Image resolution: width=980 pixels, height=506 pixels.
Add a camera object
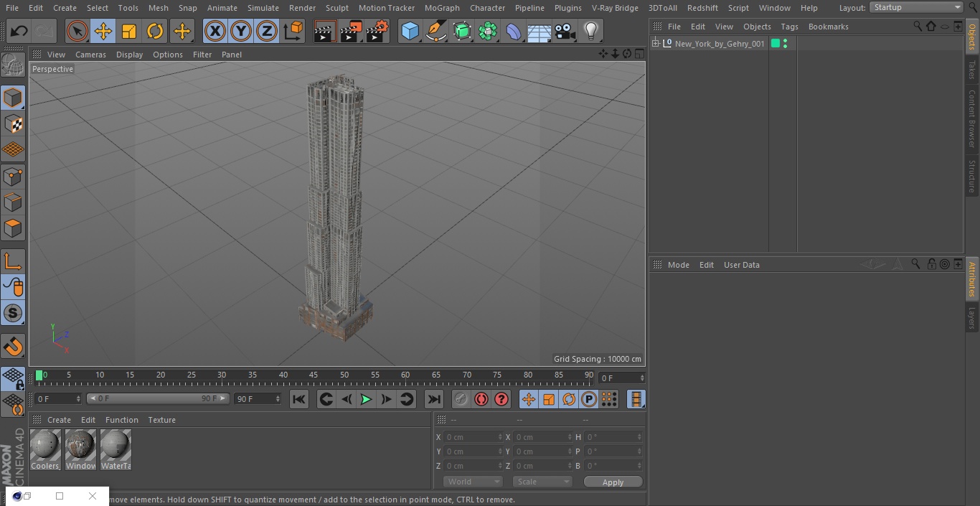565,31
